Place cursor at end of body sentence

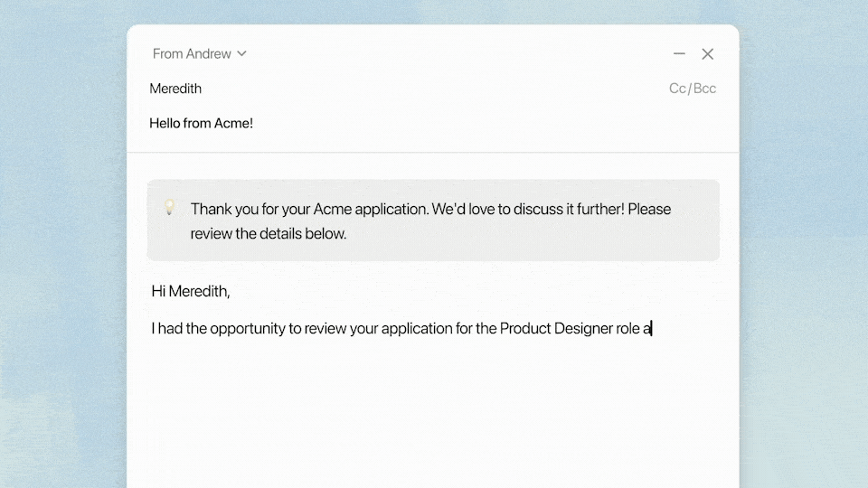pos(652,329)
